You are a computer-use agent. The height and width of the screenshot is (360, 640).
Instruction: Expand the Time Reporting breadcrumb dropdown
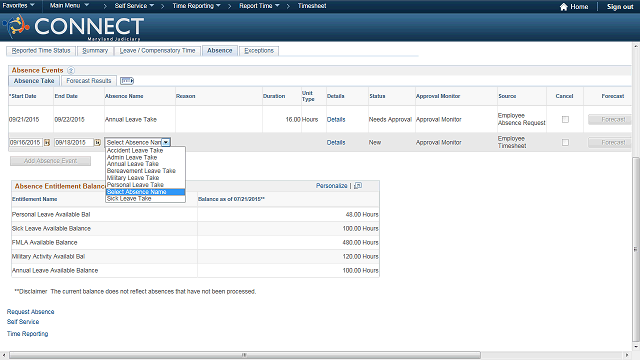coord(196,6)
